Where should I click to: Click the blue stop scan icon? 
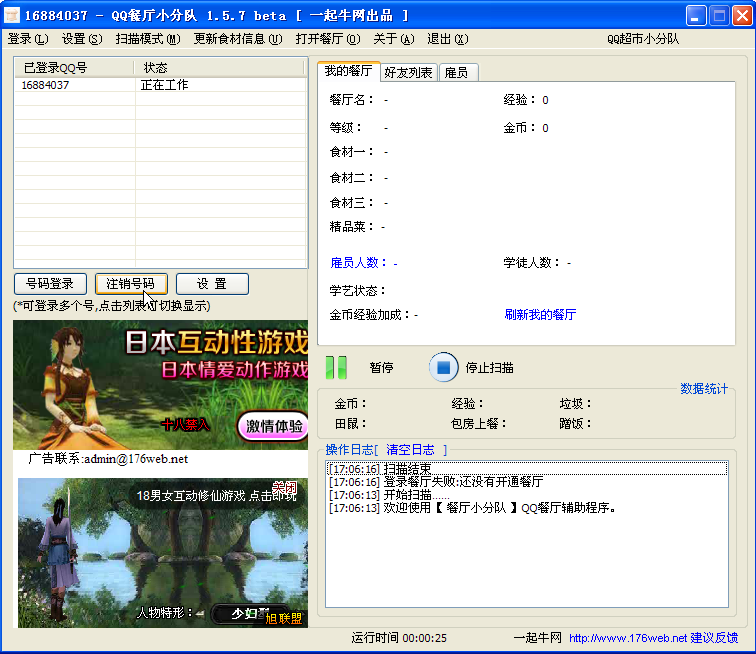(444, 368)
